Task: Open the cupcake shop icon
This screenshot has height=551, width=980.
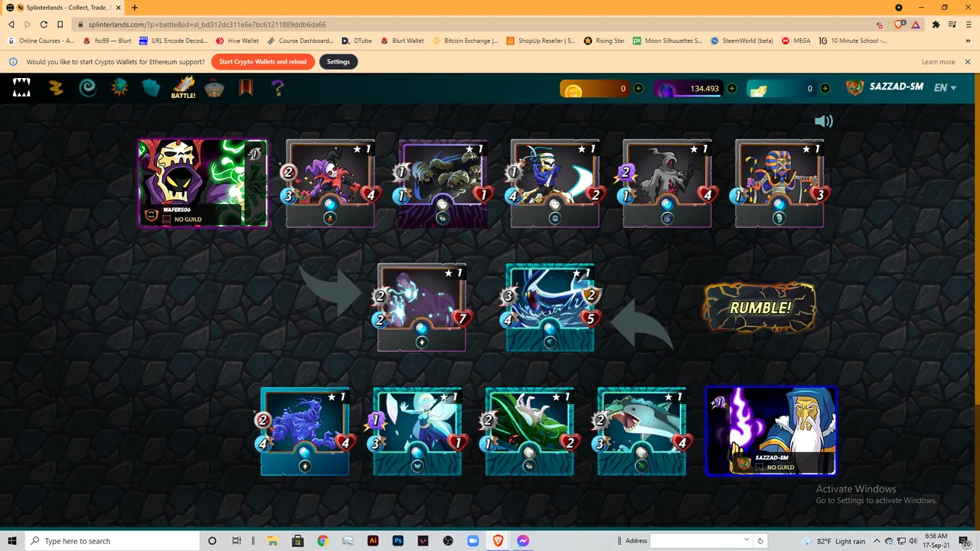Action: (x=214, y=88)
